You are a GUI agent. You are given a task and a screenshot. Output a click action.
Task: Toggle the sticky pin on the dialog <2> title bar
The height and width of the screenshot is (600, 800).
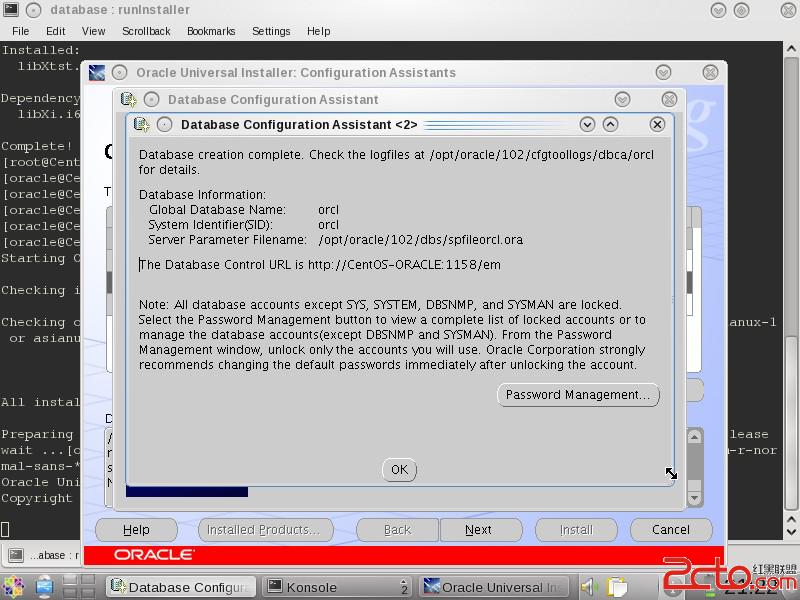[x=164, y=124]
